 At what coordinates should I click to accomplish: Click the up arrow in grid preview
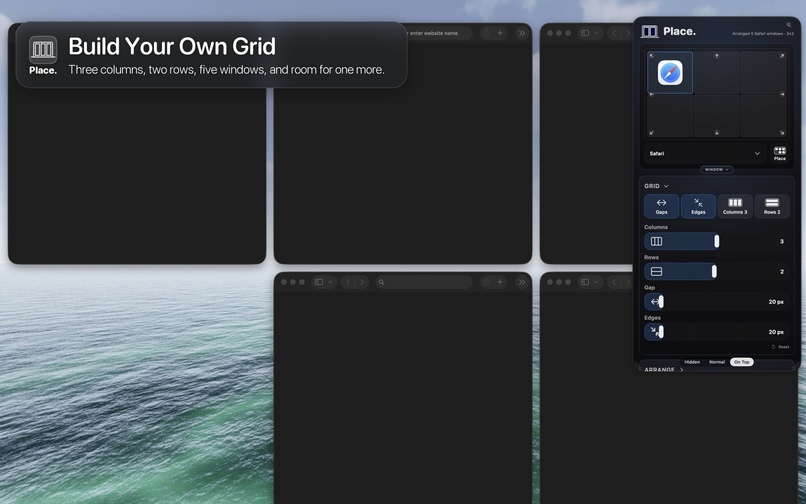(717, 56)
